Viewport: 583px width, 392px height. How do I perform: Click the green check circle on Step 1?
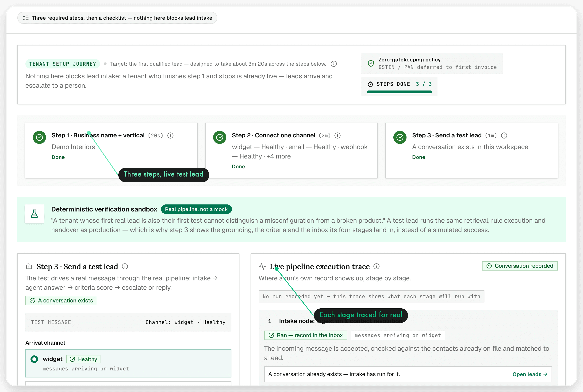[x=39, y=137]
